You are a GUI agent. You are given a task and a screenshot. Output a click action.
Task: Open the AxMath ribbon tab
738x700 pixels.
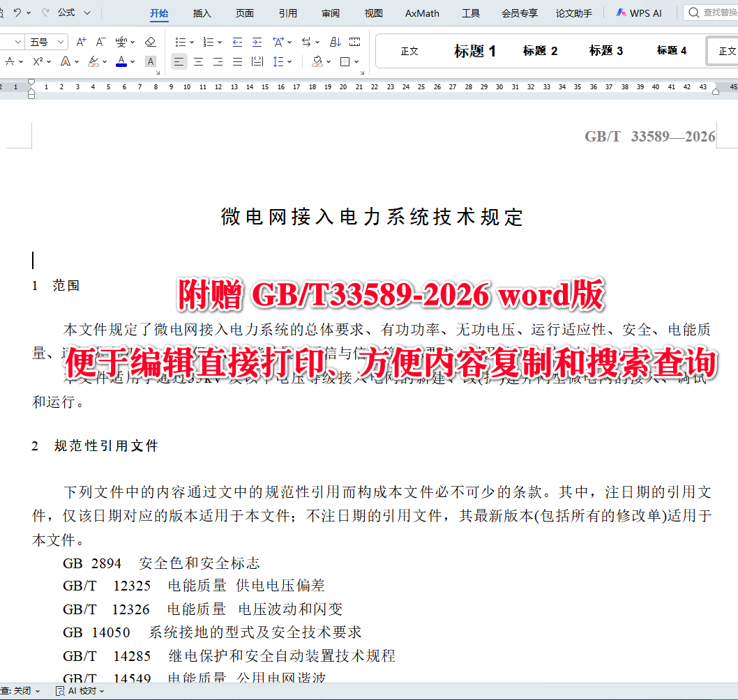point(422,13)
